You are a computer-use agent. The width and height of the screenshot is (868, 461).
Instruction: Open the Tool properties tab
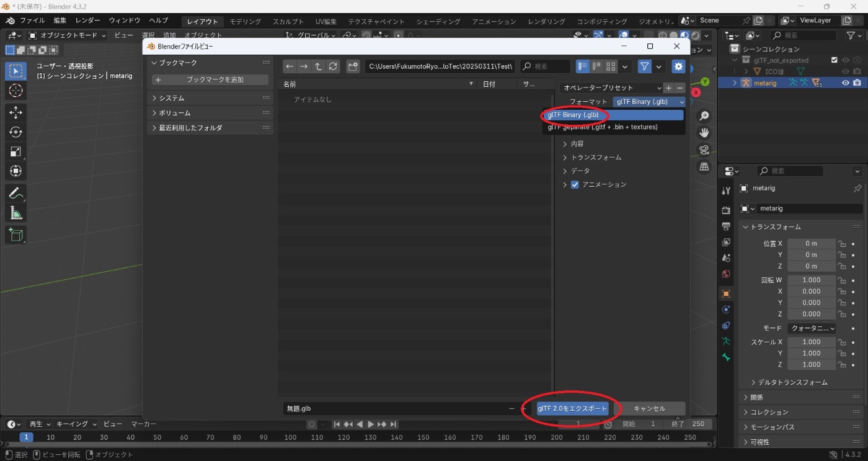click(726, 191)
